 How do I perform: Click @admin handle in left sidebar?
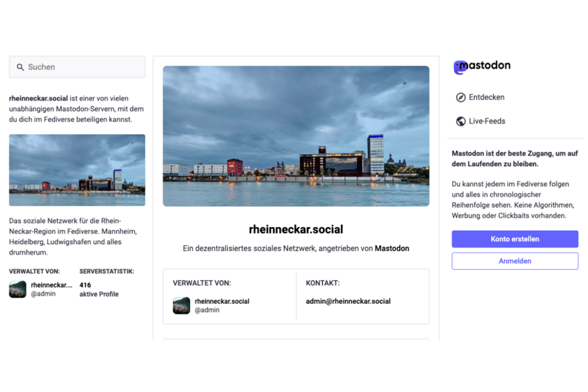pyautogui.click(x=43, y=294)
